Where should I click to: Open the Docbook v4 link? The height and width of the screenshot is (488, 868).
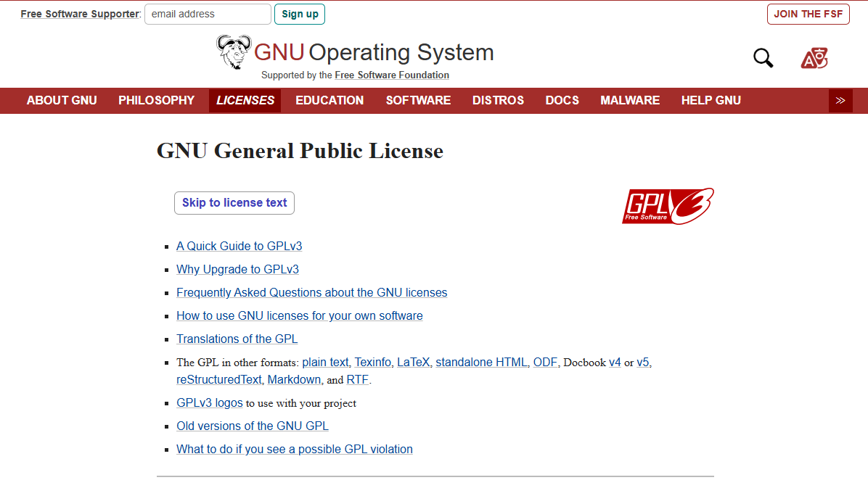615,363
